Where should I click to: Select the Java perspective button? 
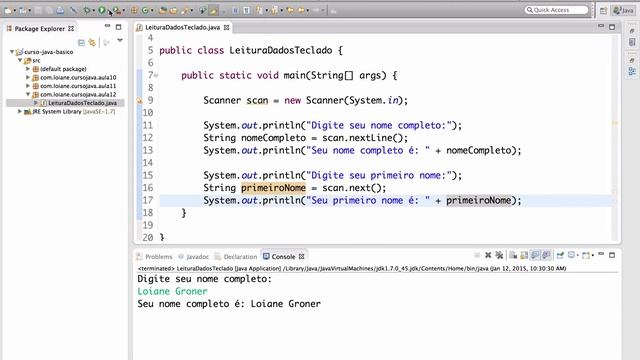[x=623, y=10]
